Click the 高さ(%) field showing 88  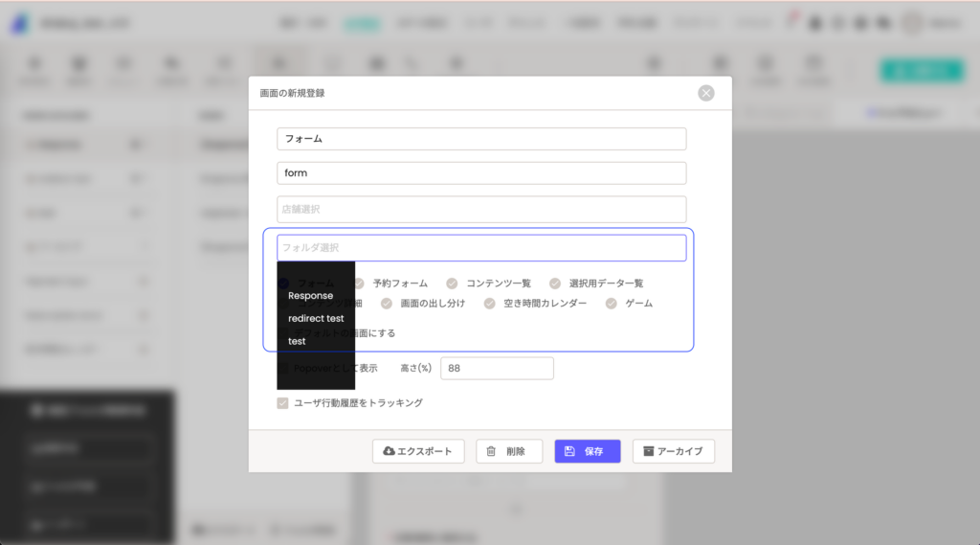pyautogui.click(x=497, y=369)
